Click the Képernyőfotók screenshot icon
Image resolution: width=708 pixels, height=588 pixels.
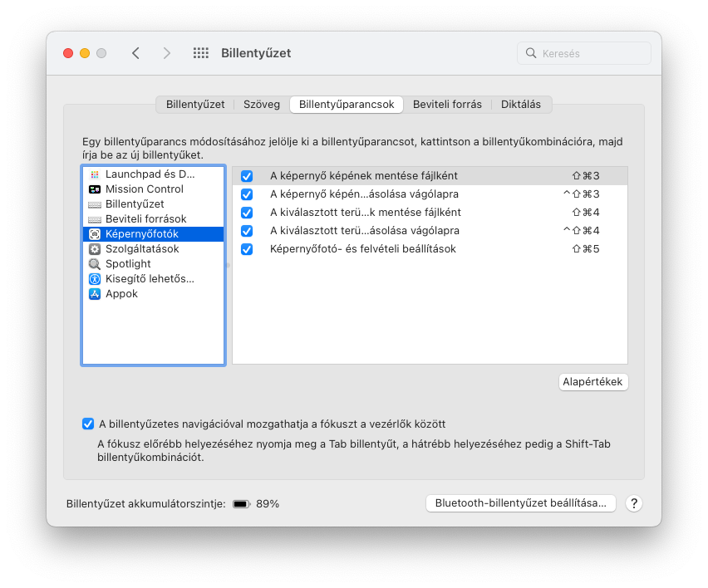[95, 234]
